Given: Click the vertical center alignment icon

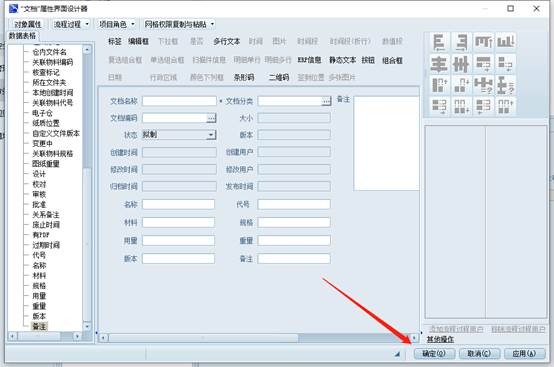Looking at the screenshot, I should click(461, 64).
